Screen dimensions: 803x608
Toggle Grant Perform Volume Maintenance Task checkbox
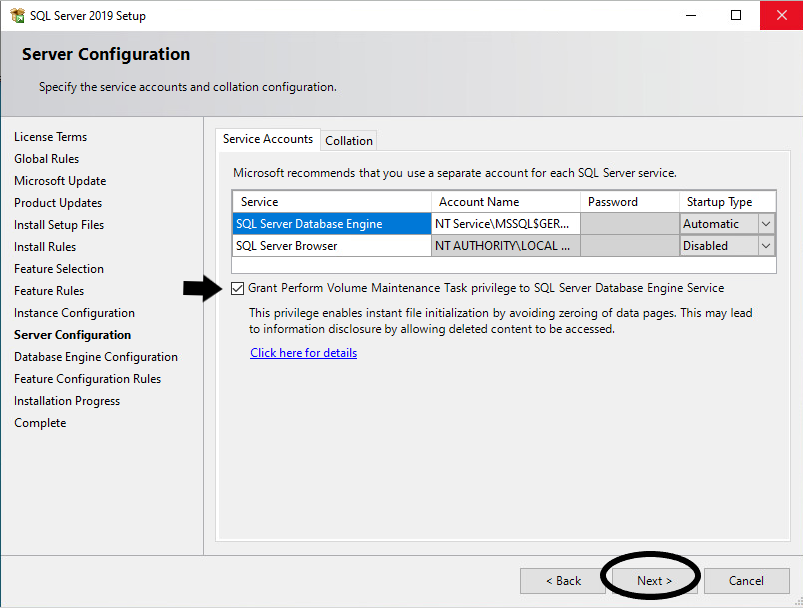(237, 288)
